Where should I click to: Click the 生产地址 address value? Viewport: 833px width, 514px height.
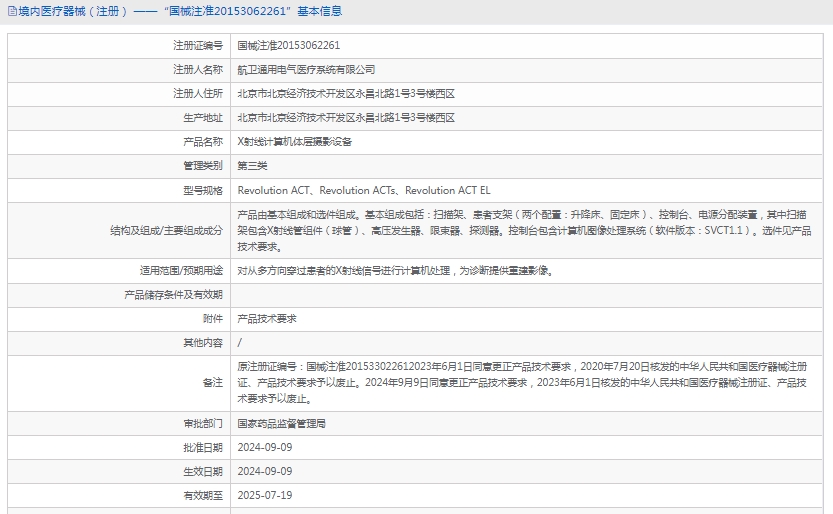click(x=345, y=118)
